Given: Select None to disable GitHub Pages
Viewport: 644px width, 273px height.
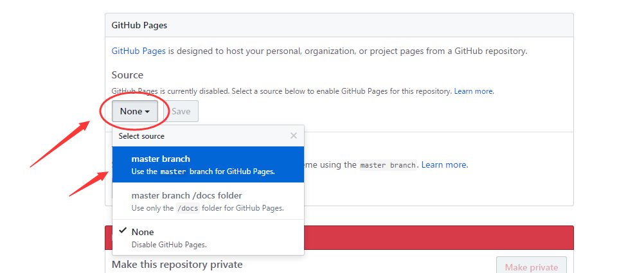Looking at the screenshot, I should [208, 238].
